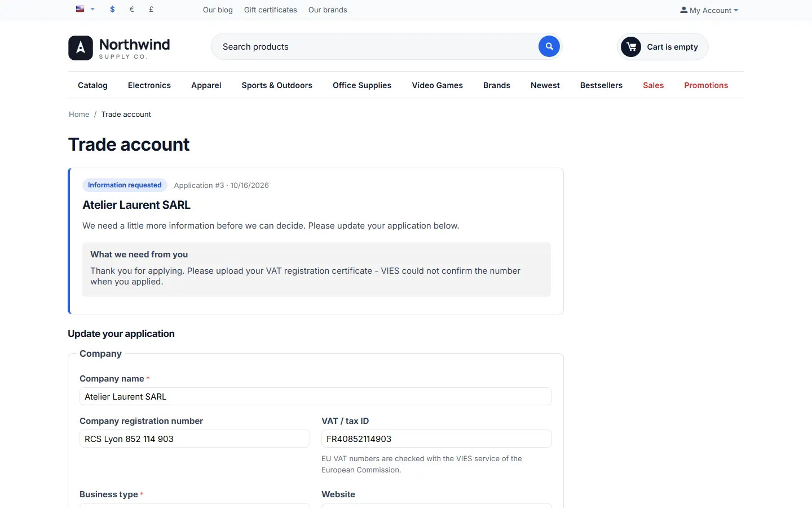The height and width of the screenshot is (508, 812).
Task: Click the Update your application heading
Action: [121, 334]
